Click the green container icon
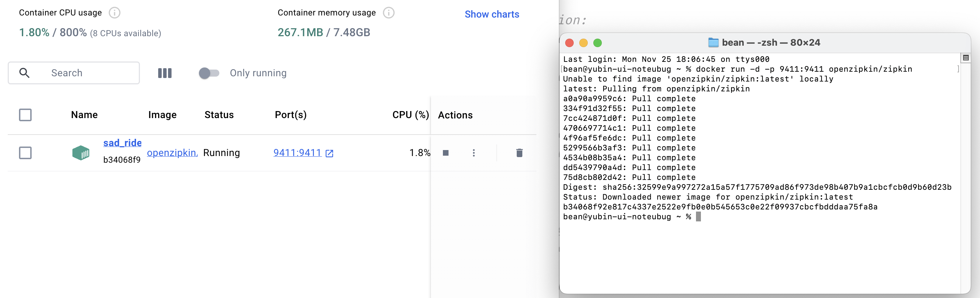The image size is (980, 298). (x=80, y=153)
